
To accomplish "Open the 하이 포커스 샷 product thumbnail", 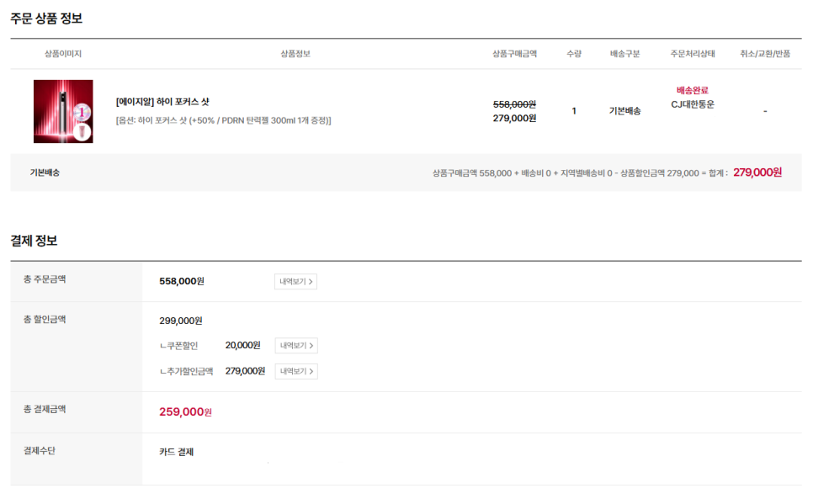I will pos(63,111).
